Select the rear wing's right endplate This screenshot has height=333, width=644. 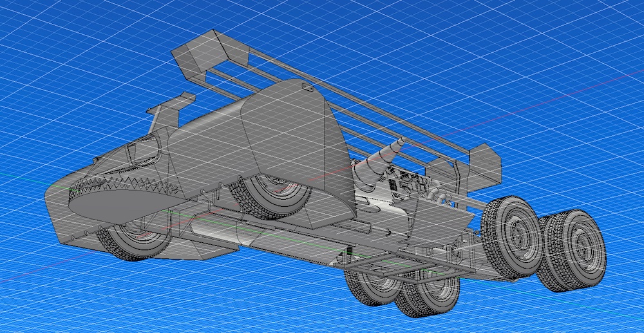(485, 168)
